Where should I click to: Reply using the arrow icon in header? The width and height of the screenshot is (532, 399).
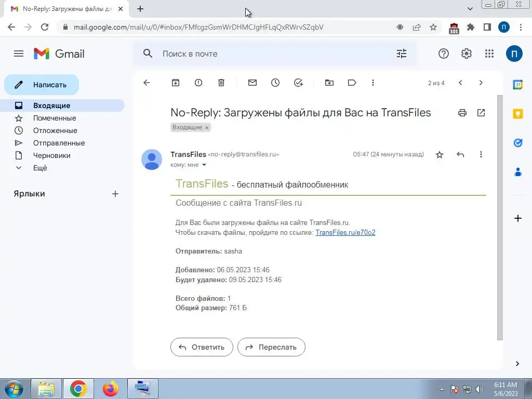coord(460,155)
